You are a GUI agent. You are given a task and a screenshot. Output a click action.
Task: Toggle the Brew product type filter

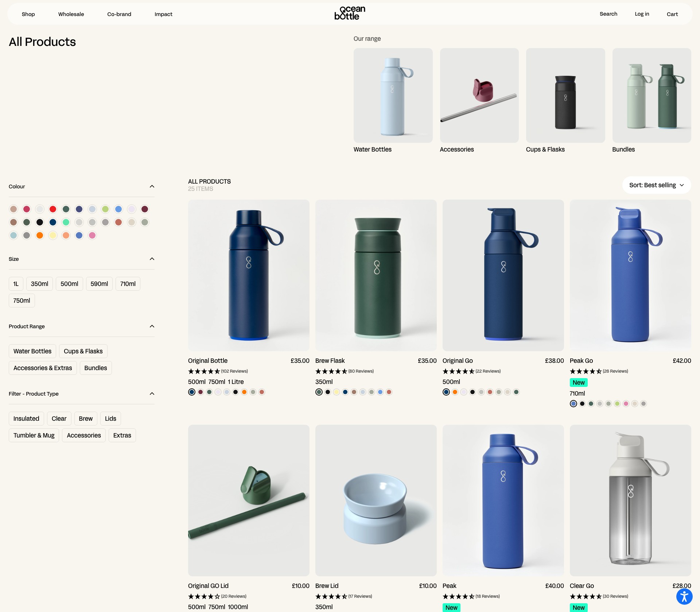(86, 419)
